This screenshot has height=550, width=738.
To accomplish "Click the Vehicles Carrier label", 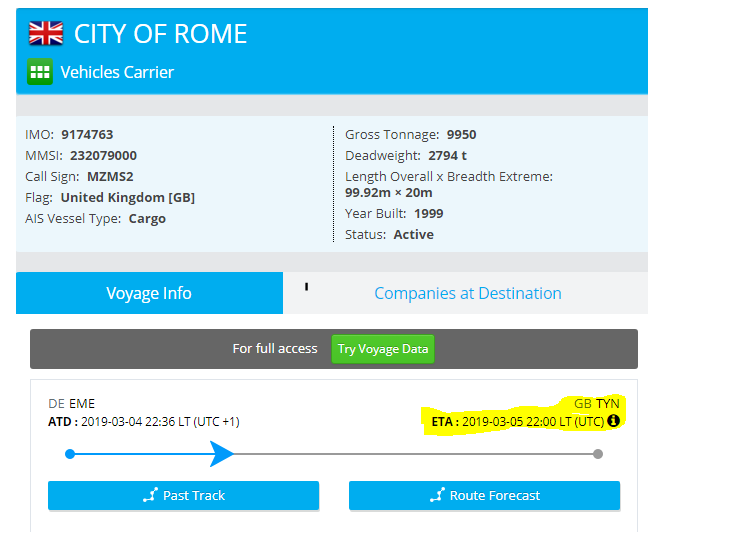I will coord(117,72).
